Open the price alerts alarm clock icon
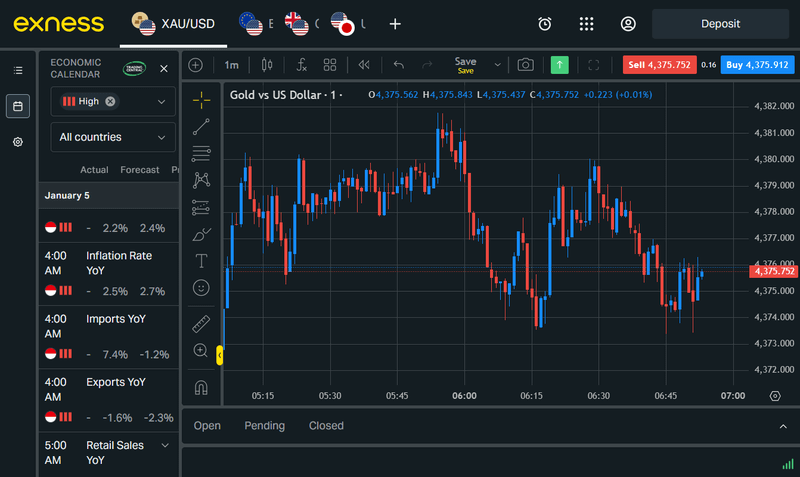The height and width of the screenshot is (477, 800). click(545, 24)
